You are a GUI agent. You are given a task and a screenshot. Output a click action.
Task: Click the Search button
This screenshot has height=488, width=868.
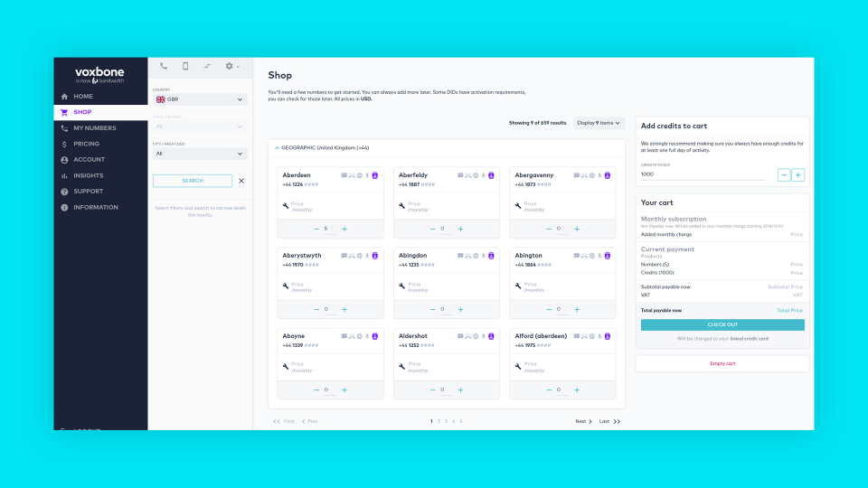pos(193,181)
